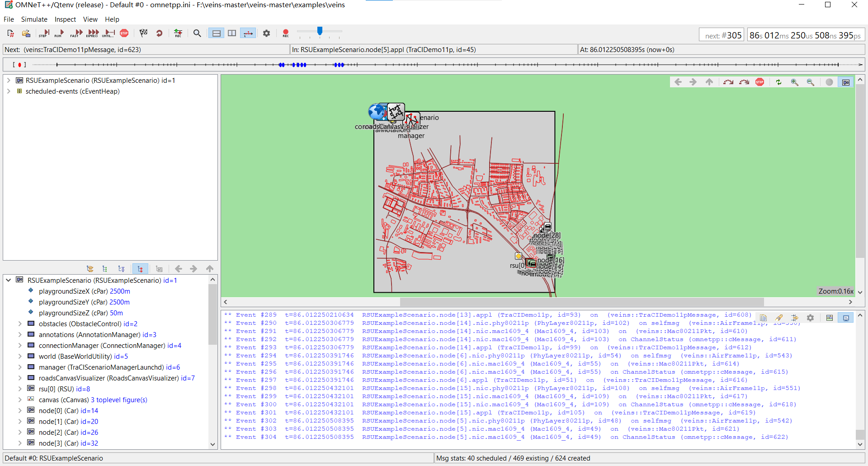Click the canvas horizontal scrollbar

click(x=582, y=302)
